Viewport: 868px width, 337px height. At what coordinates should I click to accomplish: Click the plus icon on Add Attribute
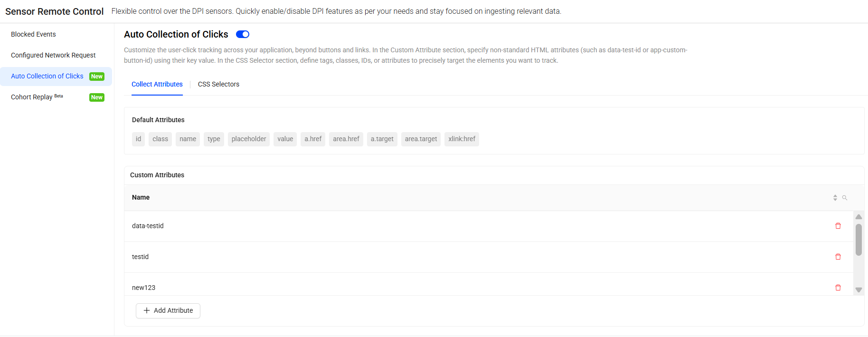click(x=147, y=310)
